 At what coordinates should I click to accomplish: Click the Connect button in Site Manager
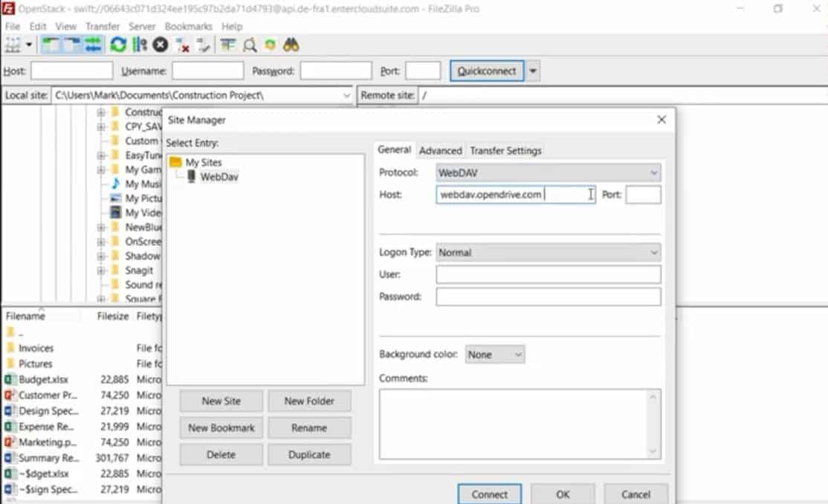490,494
